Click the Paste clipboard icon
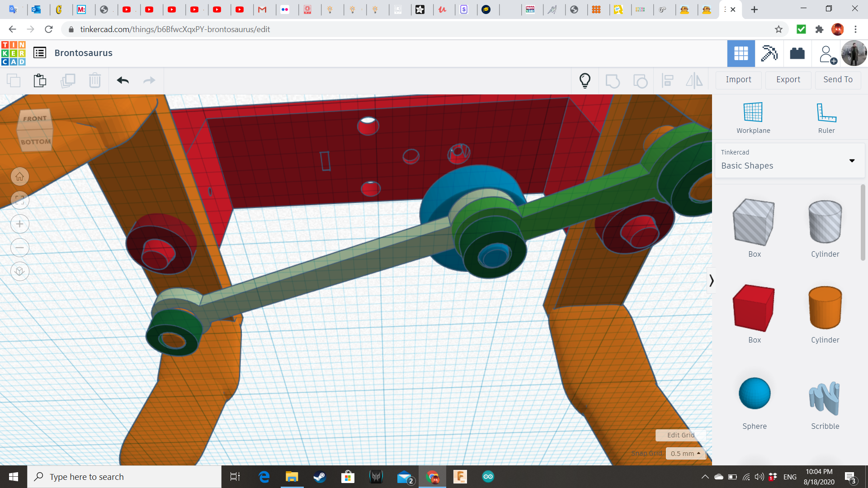The image size is (868, 488). pyautogui.click(x=40, y=80)
